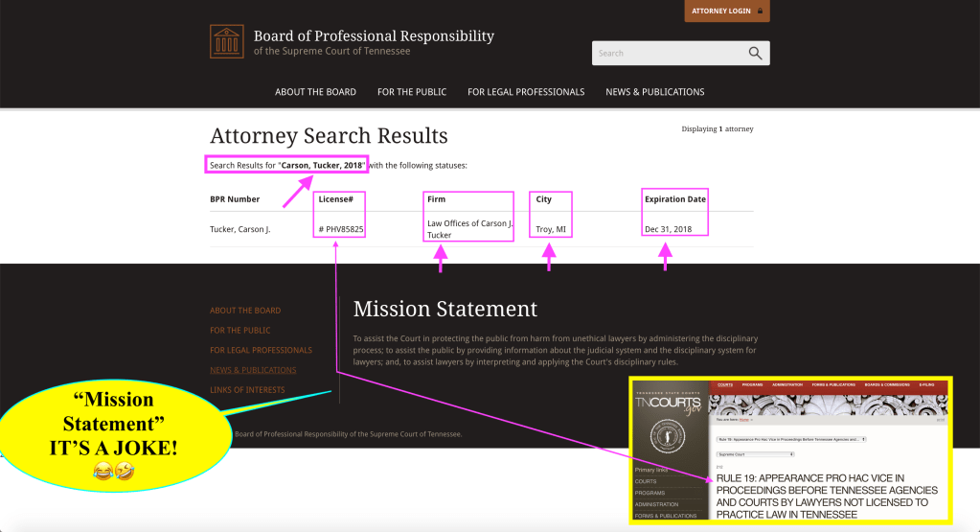Click the Firm column header

coord(436,199)
